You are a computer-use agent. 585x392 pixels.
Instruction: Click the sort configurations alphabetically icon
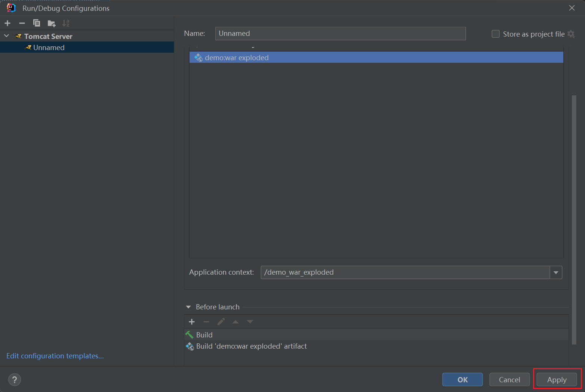pos(66,23)
